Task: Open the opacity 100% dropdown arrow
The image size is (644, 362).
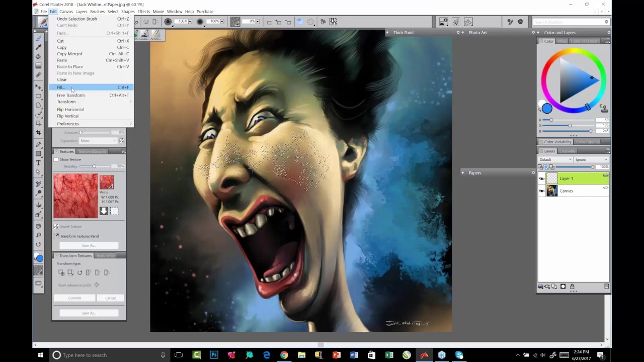Action: (x=223, y=22)
